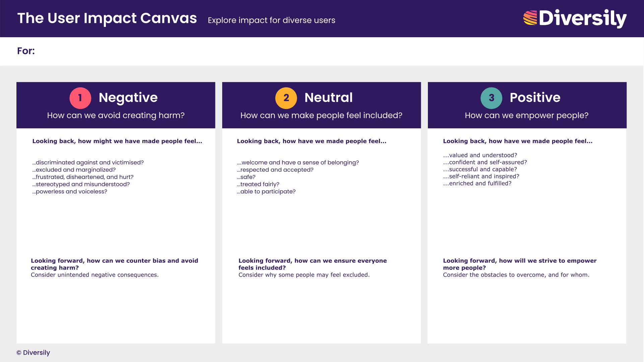Screen dimensions: 644x362
Task: Select the Positive column heading
Action: (535, 98)
